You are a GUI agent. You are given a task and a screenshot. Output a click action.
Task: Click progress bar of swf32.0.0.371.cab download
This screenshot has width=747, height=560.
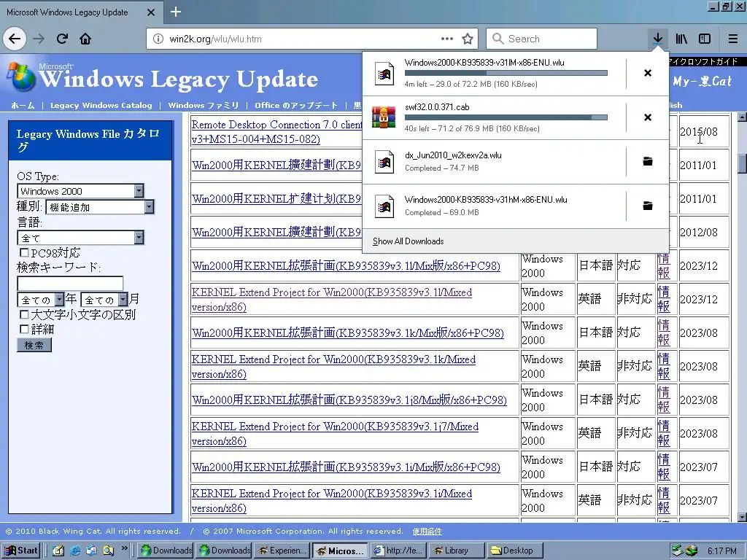tap(506, 117)
